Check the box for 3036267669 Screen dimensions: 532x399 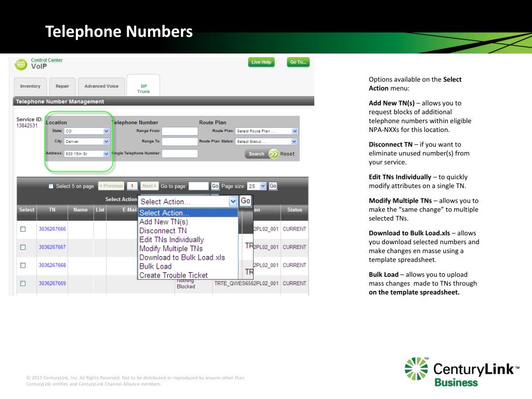coord(23,283)
